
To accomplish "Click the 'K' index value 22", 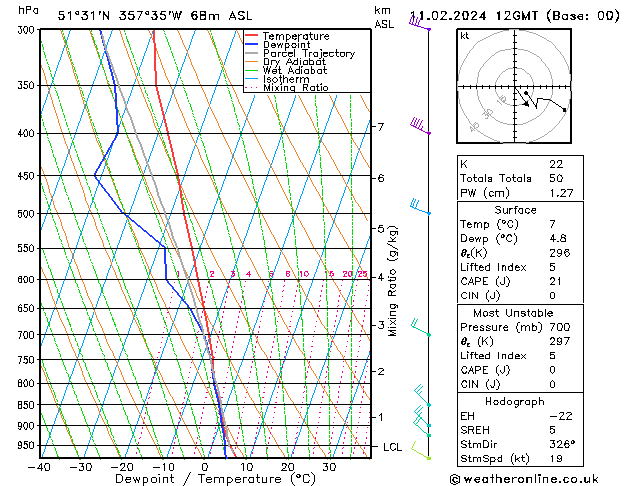I will coord(556,164).
